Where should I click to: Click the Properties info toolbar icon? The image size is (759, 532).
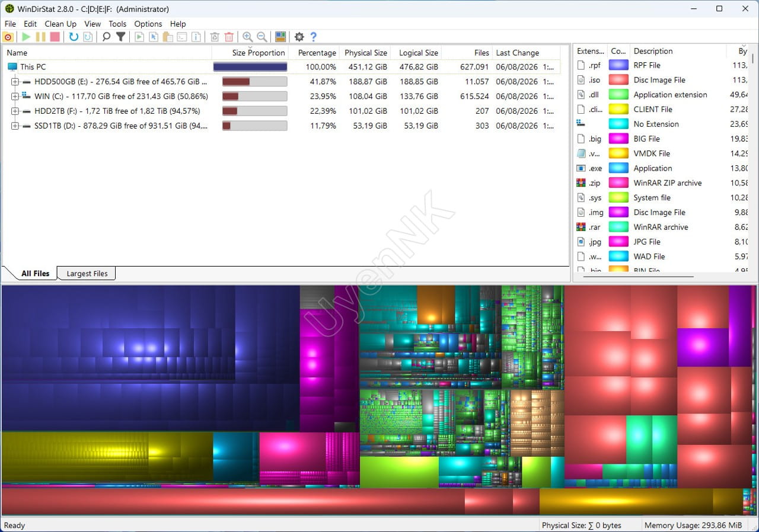196,37
